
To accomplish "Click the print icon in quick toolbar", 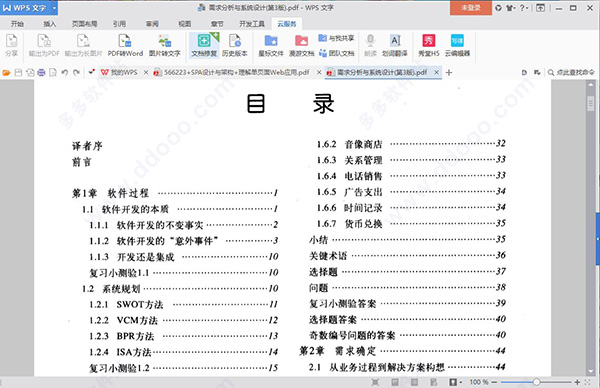I will pyautogui.click(x=41, y=72).
